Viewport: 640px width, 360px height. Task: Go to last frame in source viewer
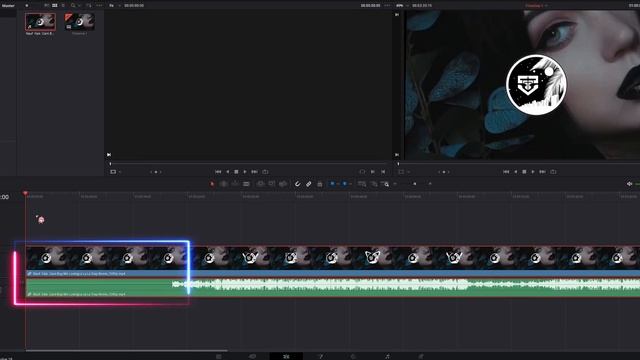pyautogui.click(x=254, y=172)
